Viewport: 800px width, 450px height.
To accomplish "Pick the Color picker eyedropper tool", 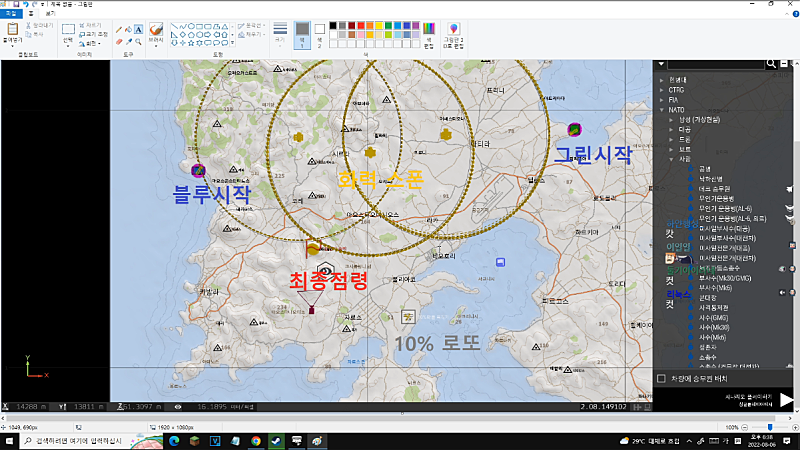I will click(130, 41).
